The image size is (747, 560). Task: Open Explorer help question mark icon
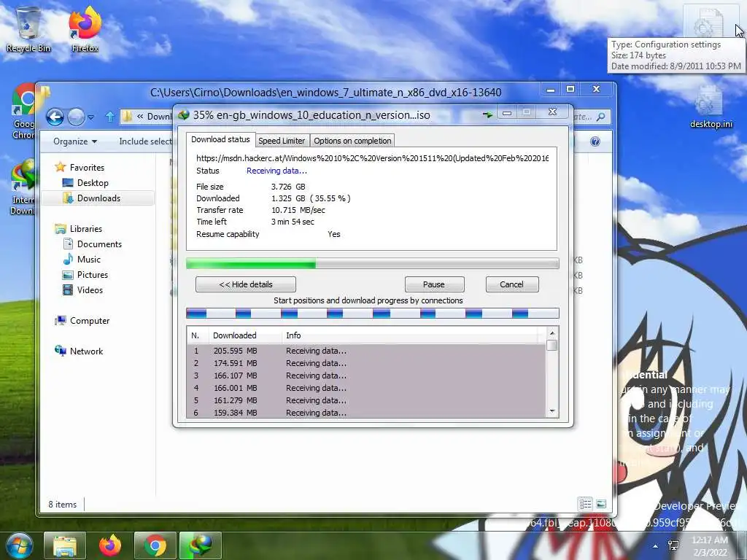[595, 141]
